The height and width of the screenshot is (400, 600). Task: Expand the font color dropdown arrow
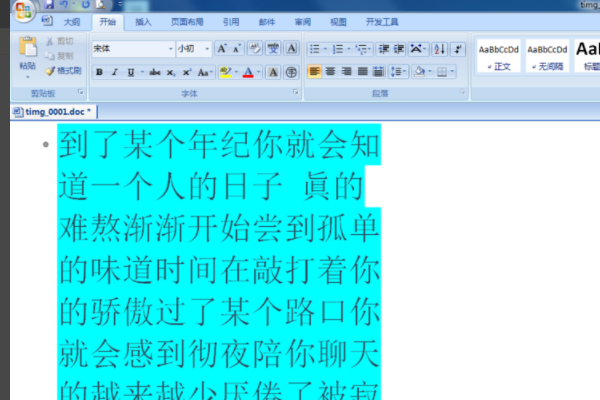259,72
